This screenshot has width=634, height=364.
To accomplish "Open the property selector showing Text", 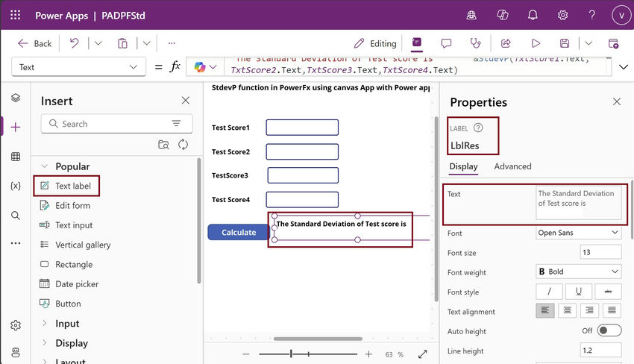I will (78, 66).
